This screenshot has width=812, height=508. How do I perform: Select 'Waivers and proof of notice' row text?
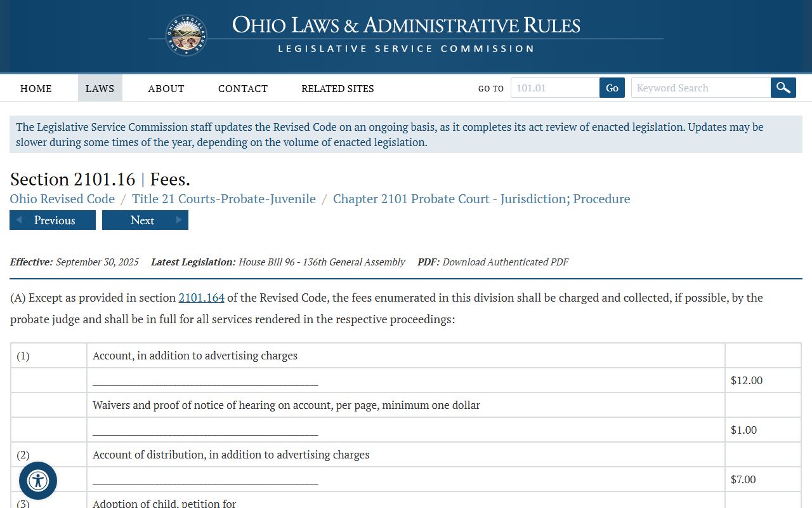pos(286,405)
